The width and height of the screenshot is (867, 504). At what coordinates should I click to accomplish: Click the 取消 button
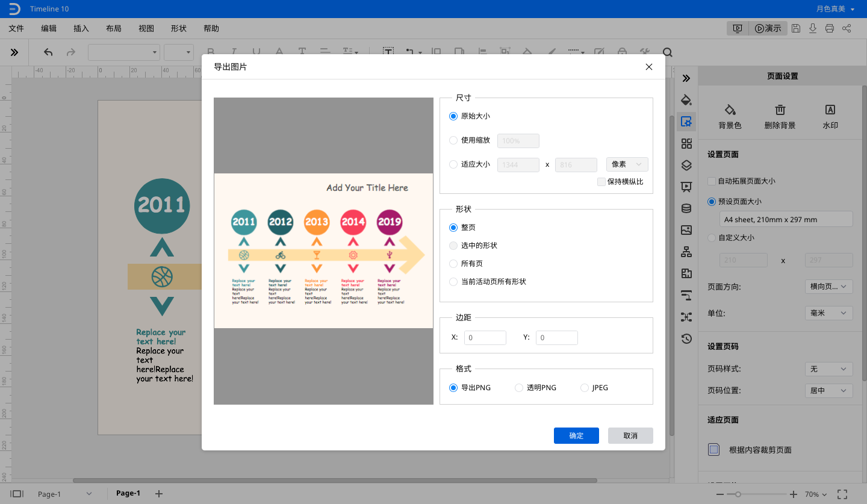(630, 435)
